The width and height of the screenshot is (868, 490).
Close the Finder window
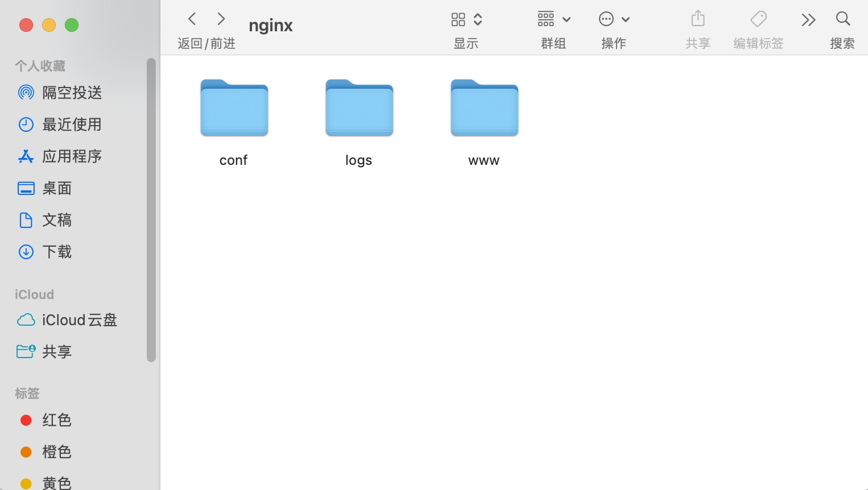coord(26,25)
